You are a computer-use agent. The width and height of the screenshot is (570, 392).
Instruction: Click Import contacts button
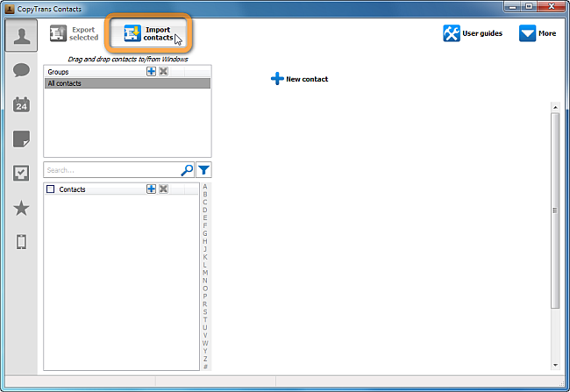click(x=148, y=33)
